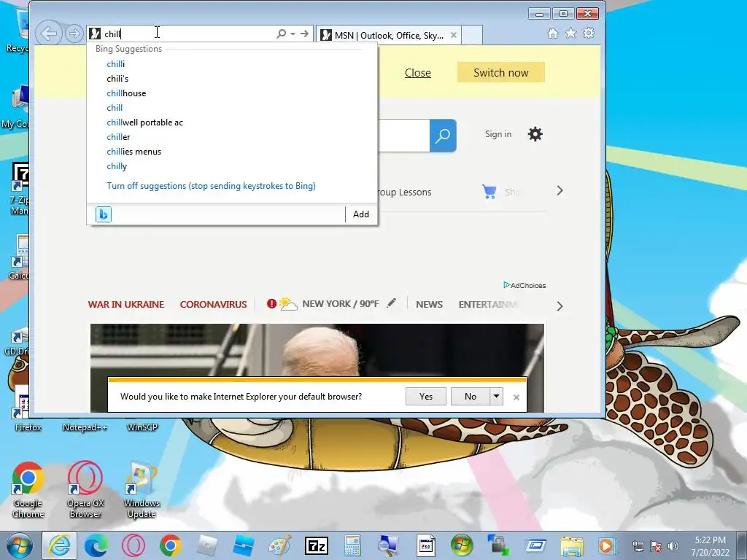Screen dimensions: 747x560
Task: Launch Microsoft Edge from taskbar
Action: coord(96,545)
